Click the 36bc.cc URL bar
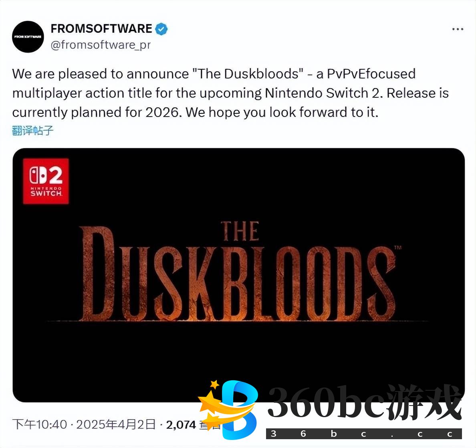 tap(364, 434)
